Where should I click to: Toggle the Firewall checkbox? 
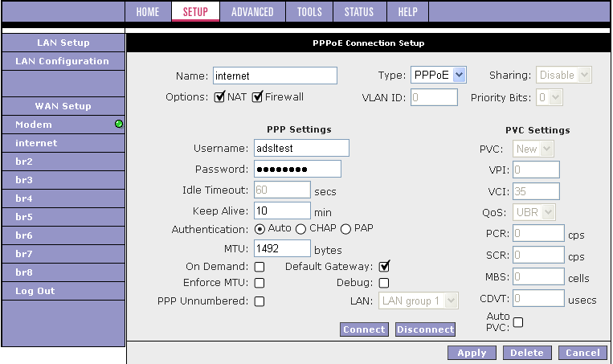coord(257,97)
